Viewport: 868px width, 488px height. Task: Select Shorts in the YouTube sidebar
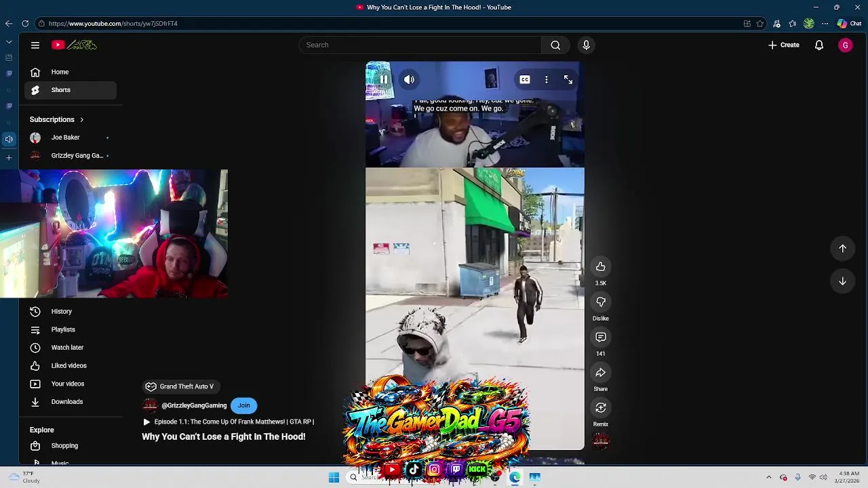pos(71,90)
